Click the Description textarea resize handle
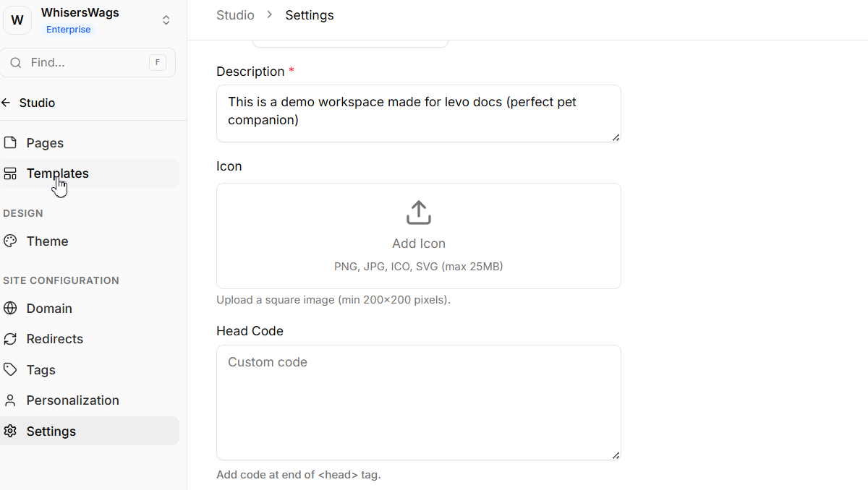 (x=616, y=137)
